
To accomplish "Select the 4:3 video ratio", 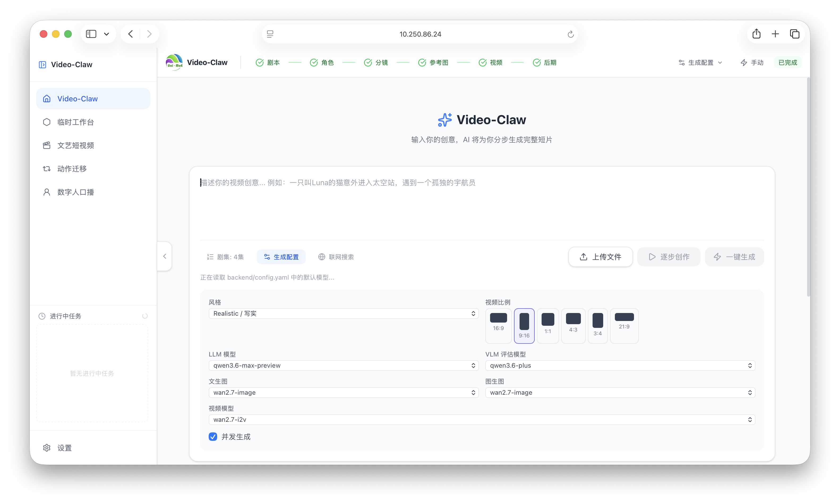I will [573, 325].
